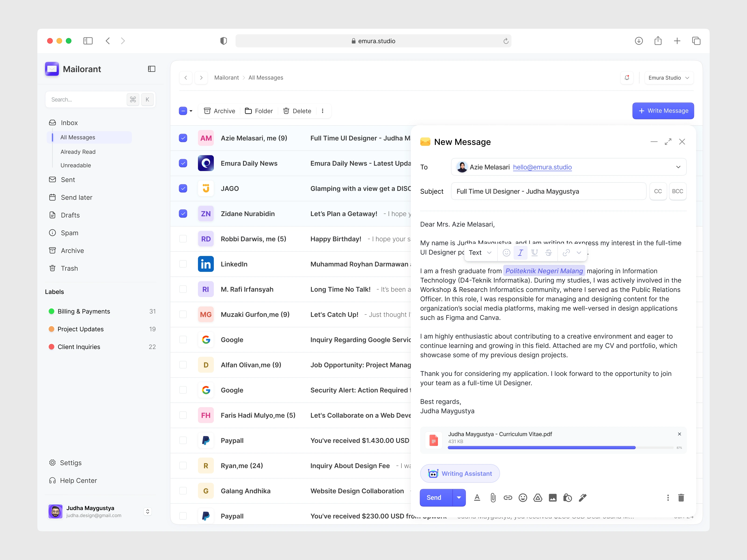Viewport: 747px width, 560px height.
Task: Insert an image into the message
Action: pyautogui.click(x=553, y=497)
